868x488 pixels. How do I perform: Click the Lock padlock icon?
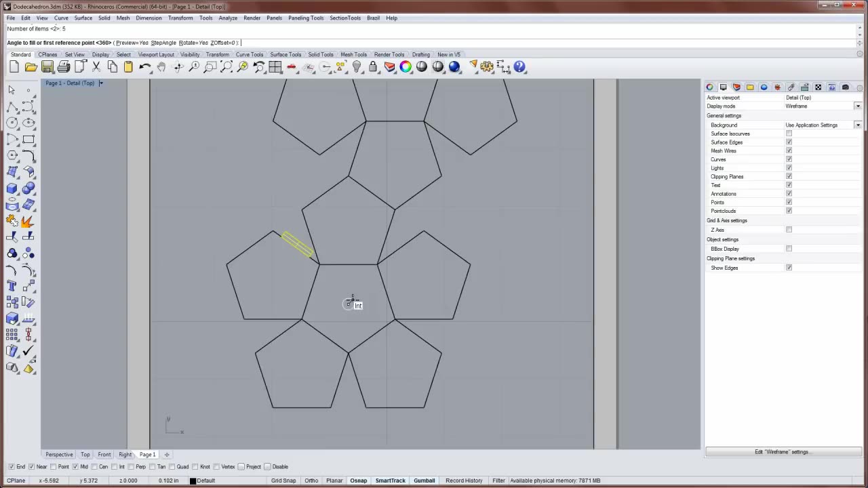pyautogui.click(x=373, y=66)
